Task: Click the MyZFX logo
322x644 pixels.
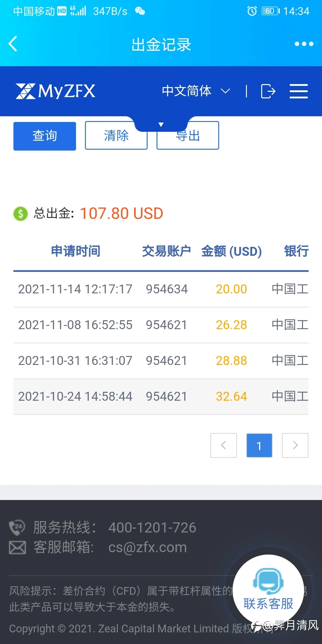Action: coord(55,91)
